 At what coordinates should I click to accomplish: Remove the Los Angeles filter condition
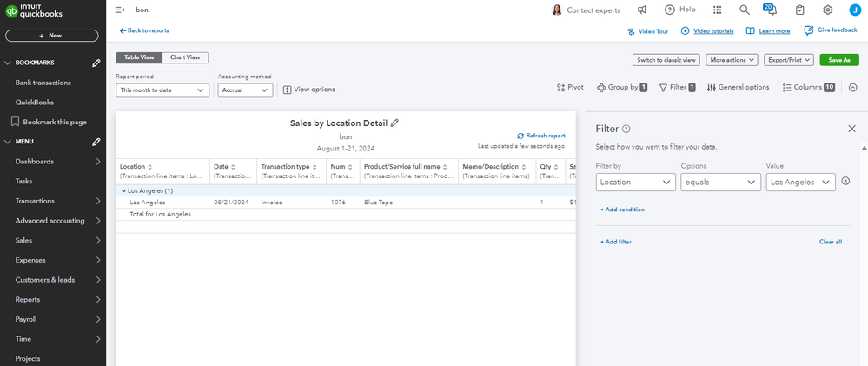(845, 182)
